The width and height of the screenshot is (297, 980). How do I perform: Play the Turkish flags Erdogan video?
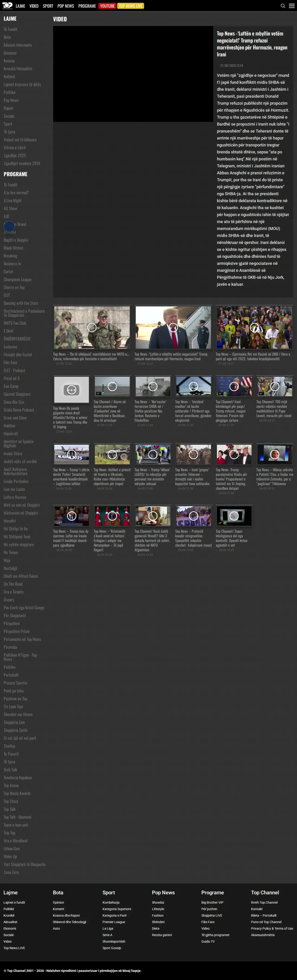tap(112, 516)
